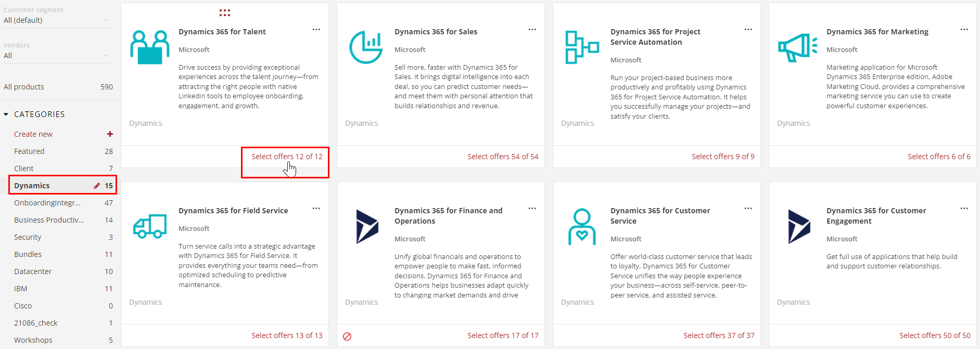
Task: Click the Customer Engagement Dynamics logo
Action: coord(799,226)
